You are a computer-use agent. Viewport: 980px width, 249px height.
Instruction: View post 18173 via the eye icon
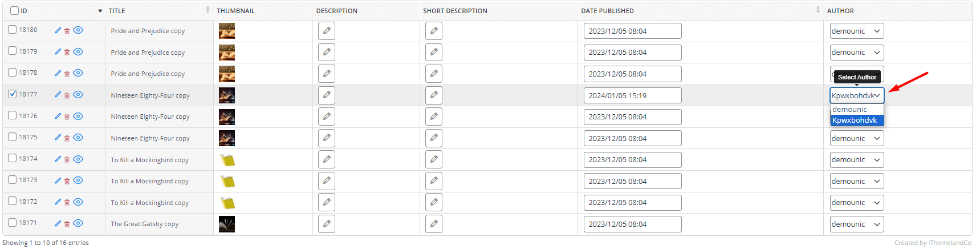[78, 180]
